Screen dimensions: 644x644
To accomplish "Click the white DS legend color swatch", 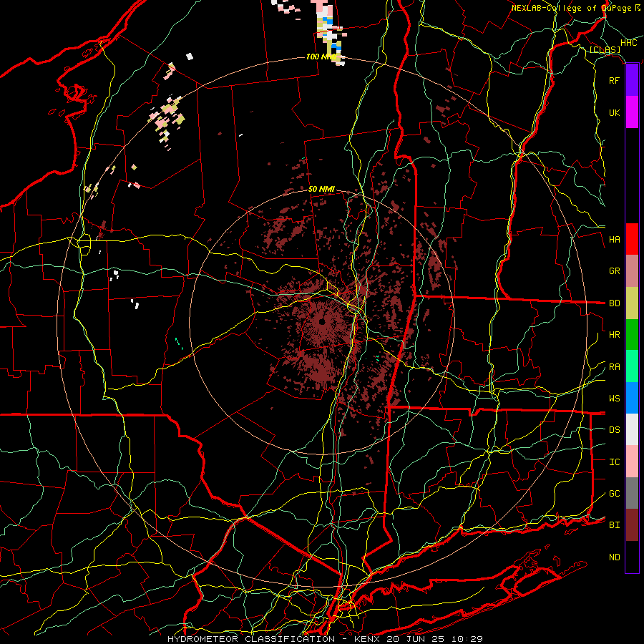I will pos(632,429).
